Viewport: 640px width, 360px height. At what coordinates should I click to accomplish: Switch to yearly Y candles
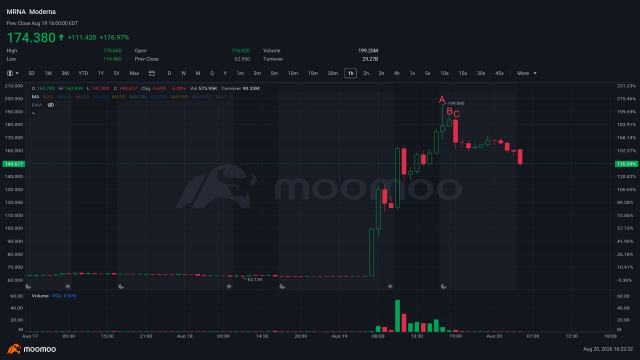pos(225,73)
